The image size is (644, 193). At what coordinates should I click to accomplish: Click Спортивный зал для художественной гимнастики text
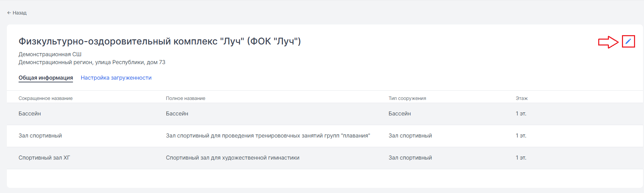(232, 158)
